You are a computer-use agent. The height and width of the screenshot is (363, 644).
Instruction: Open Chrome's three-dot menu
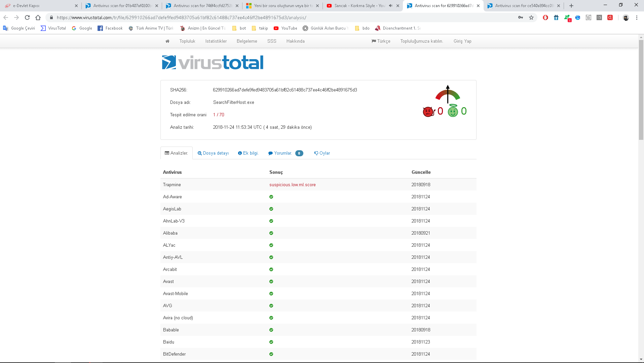point(637,17)
